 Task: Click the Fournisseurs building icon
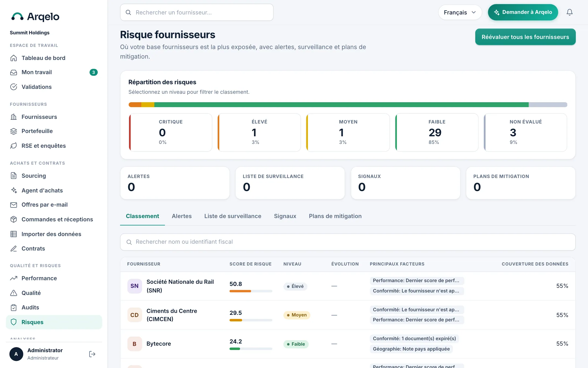click(x=14, y=117)
